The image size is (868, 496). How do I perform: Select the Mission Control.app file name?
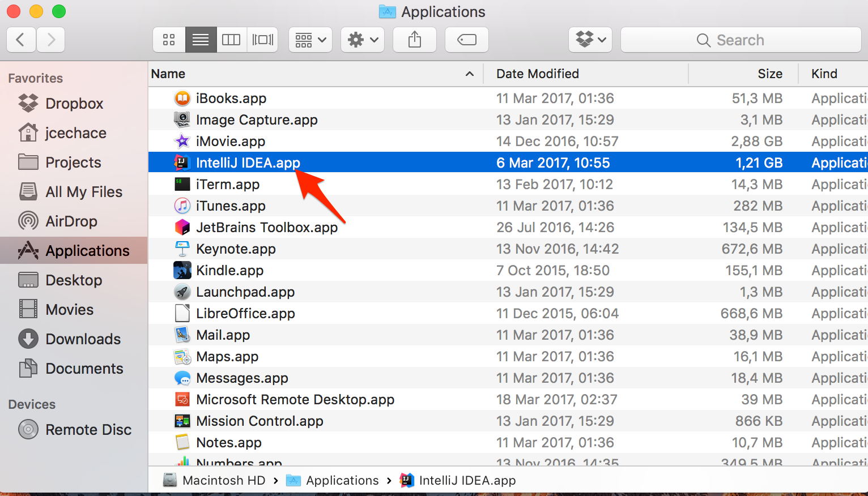[x=259, y=421]
